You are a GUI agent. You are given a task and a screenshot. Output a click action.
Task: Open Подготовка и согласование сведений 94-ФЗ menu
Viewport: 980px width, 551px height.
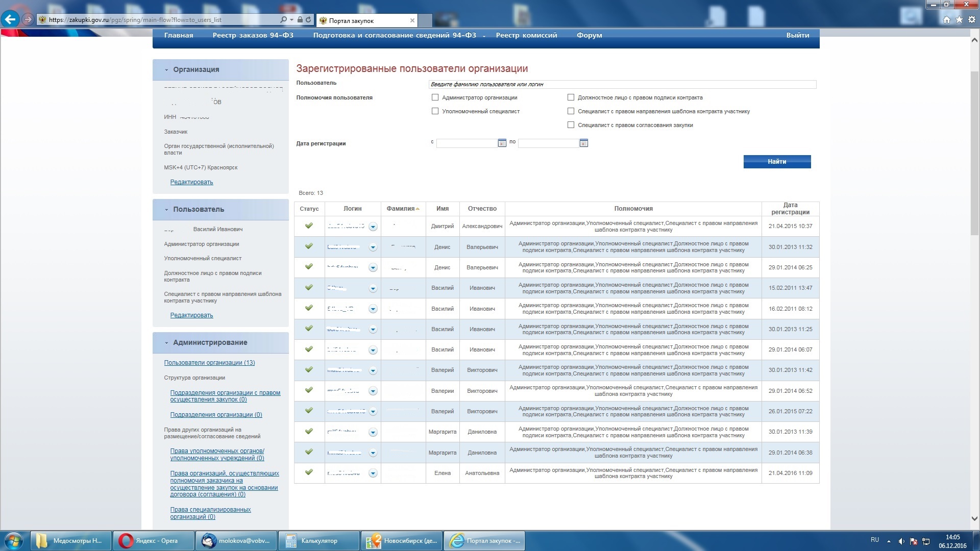pos(395,35)
